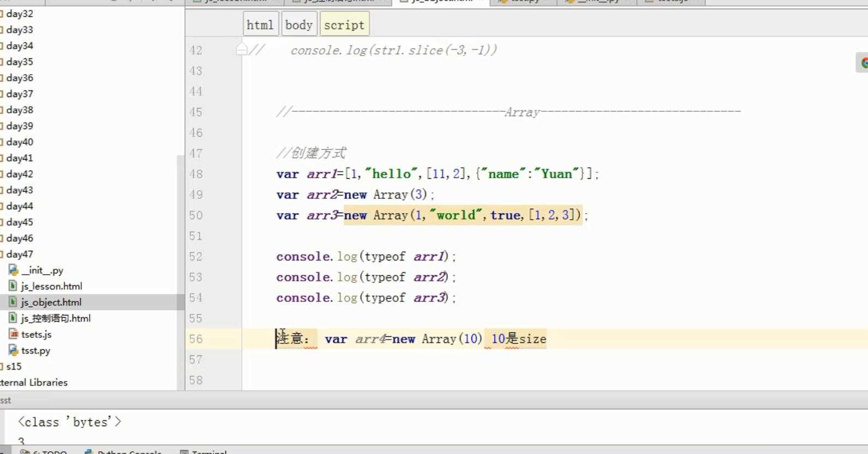
Task: Open the day32 folder
Action: (20, 14)
